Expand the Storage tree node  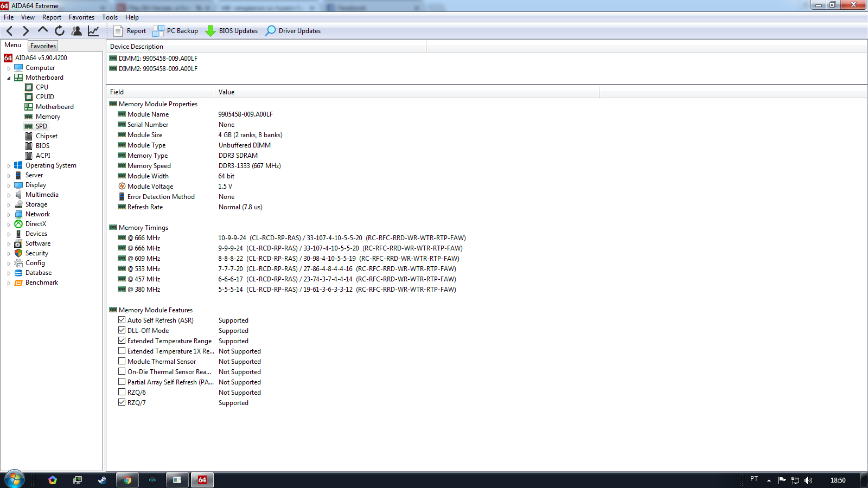9,205
